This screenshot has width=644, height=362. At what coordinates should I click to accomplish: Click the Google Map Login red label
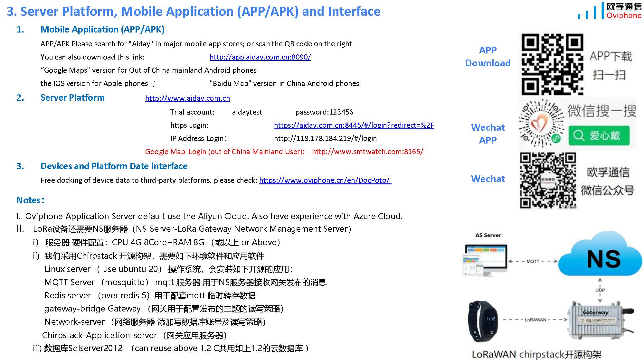tap(225, 152)
